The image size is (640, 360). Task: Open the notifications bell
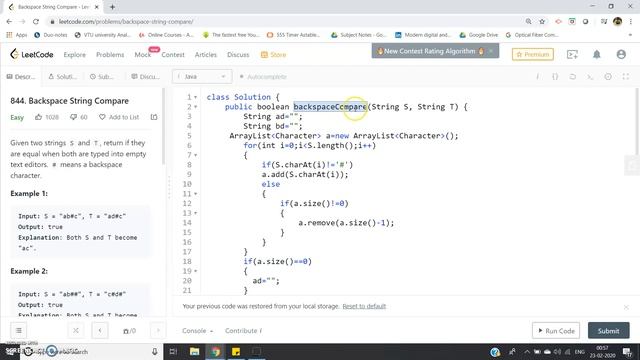596,54
